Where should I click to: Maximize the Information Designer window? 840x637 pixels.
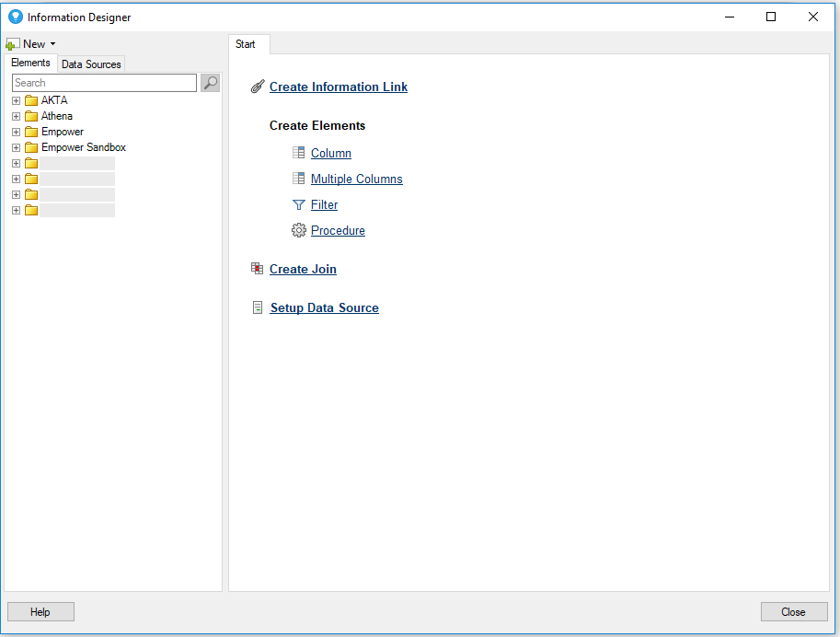[x=771, y=17]
